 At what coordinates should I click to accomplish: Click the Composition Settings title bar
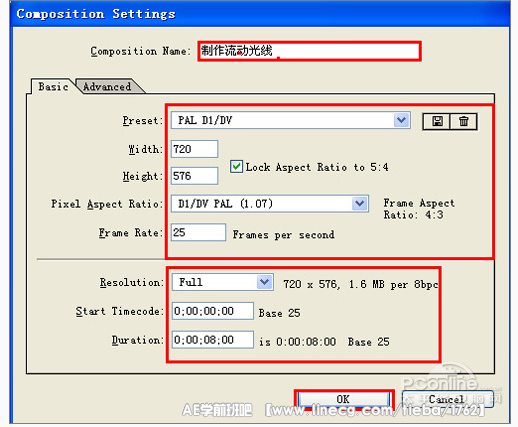click(x=260, y=14)
